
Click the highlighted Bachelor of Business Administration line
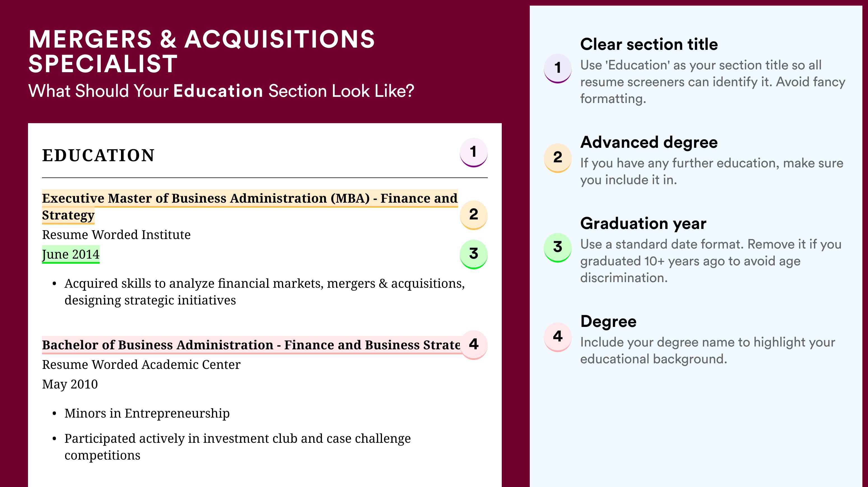point(251,345)
